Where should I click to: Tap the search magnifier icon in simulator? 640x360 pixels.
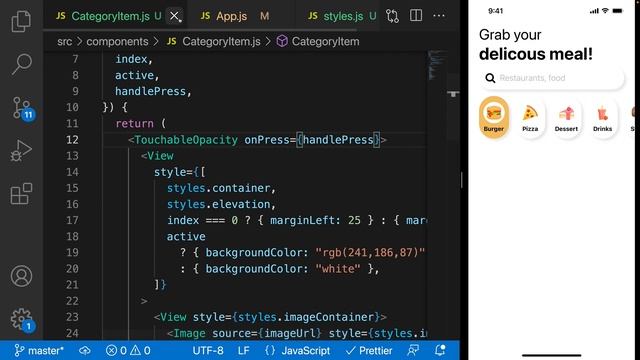click(x=490, y=78)
